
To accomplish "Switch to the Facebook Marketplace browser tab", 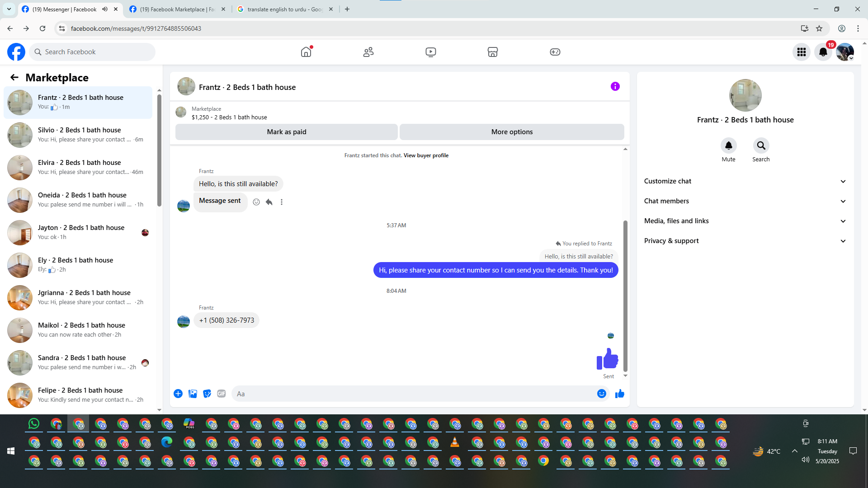I will 176,9.
